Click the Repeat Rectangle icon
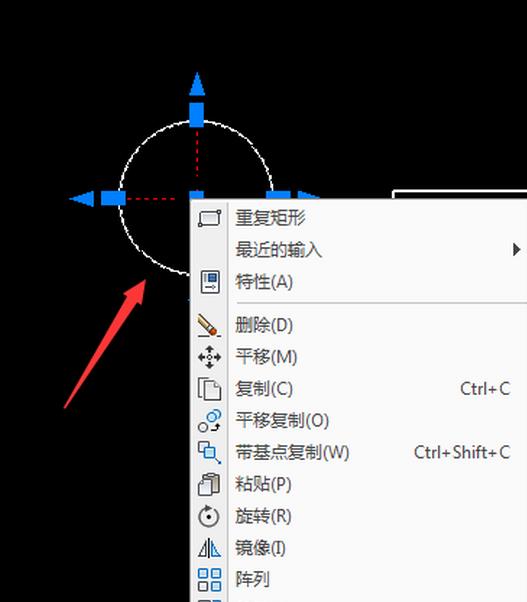Viewport: 527px width, 602px height. [x=210, y=218]
